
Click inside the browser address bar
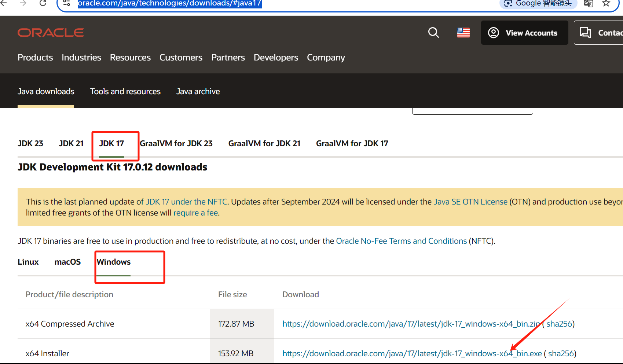coord(169,4)
